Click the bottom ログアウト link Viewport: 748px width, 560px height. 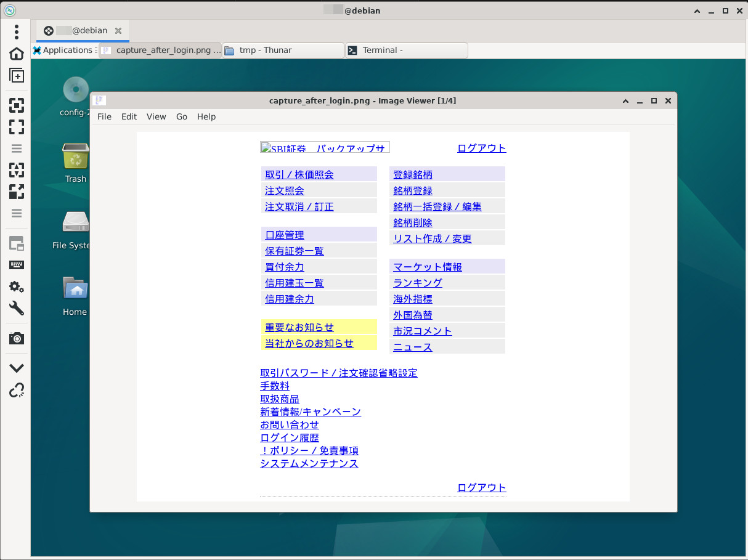482,487
